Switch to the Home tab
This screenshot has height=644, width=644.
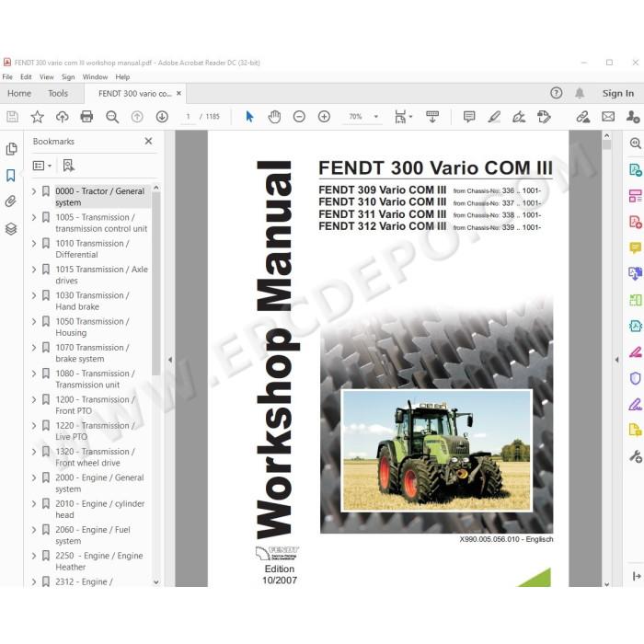[x=19, y=93]
